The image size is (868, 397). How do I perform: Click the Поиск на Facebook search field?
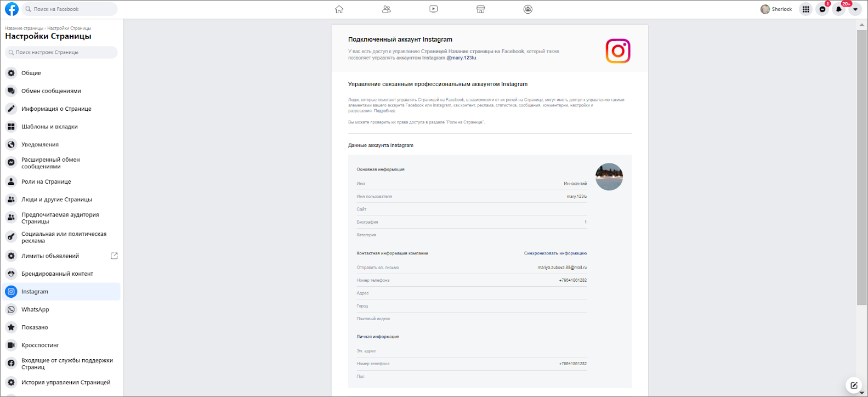70,9
